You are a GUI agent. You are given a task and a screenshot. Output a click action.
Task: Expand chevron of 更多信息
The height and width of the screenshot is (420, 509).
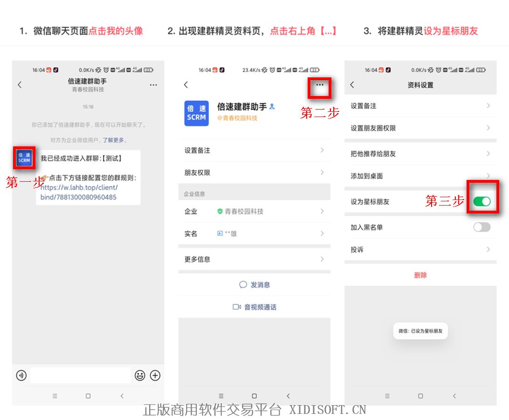click(322, 259)
